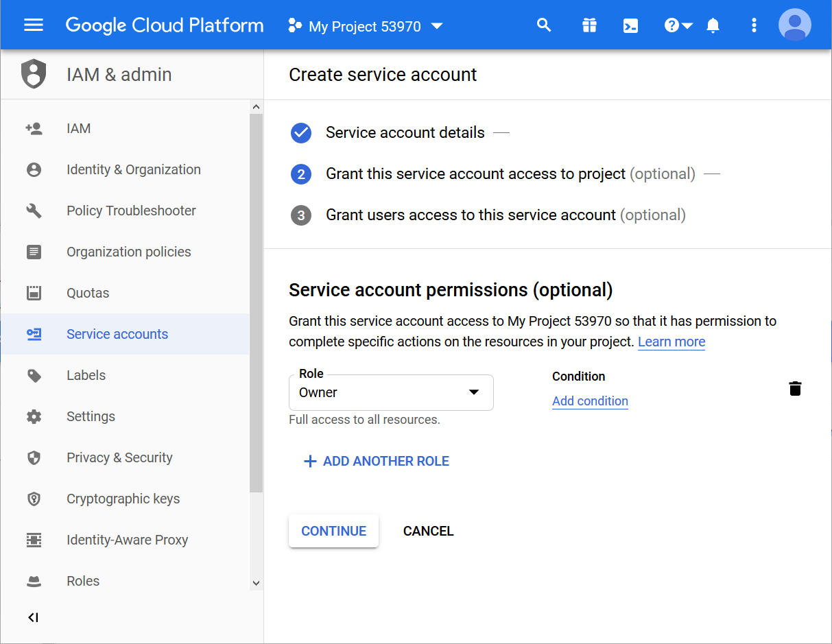Click the sidebar scrollbar down arrow

256,583
